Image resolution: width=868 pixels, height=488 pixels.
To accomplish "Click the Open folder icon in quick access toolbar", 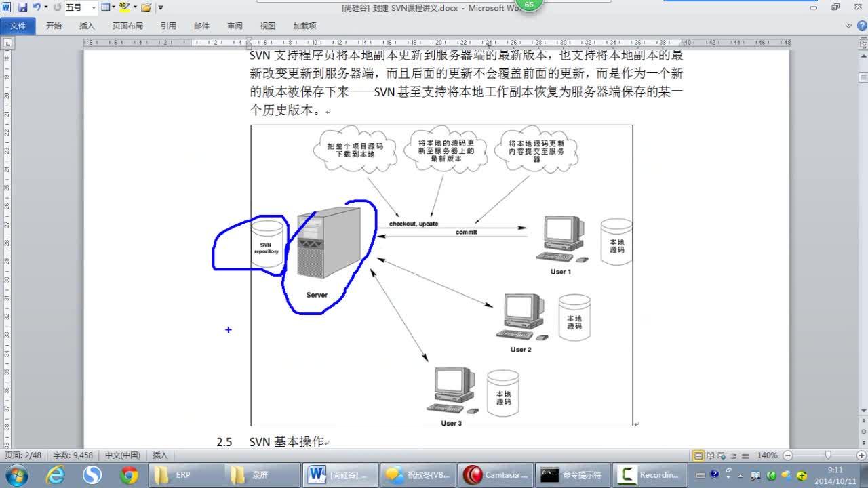I will pyautogui.click(x=146, y=7).
